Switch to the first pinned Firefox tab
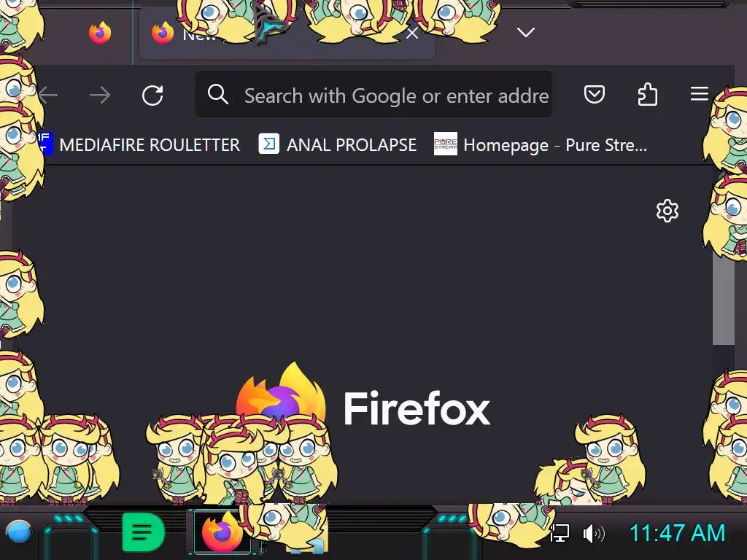 [99, 32]
